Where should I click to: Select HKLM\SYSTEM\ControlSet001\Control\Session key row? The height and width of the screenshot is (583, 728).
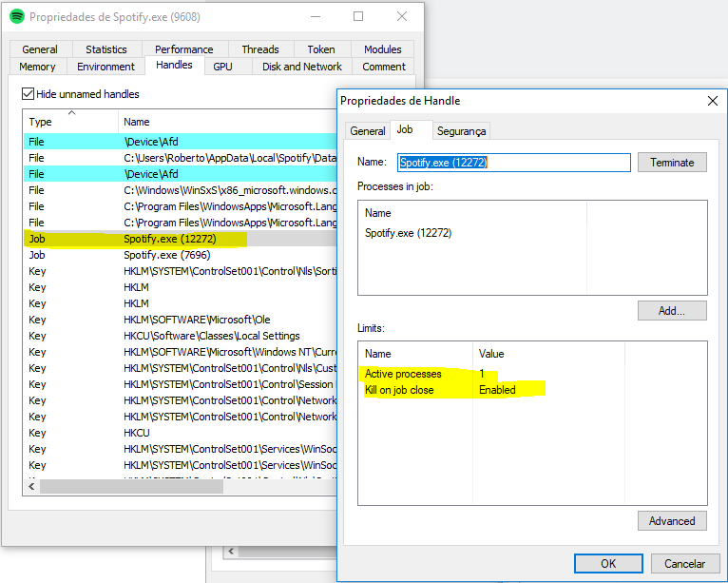pos(181,384)
